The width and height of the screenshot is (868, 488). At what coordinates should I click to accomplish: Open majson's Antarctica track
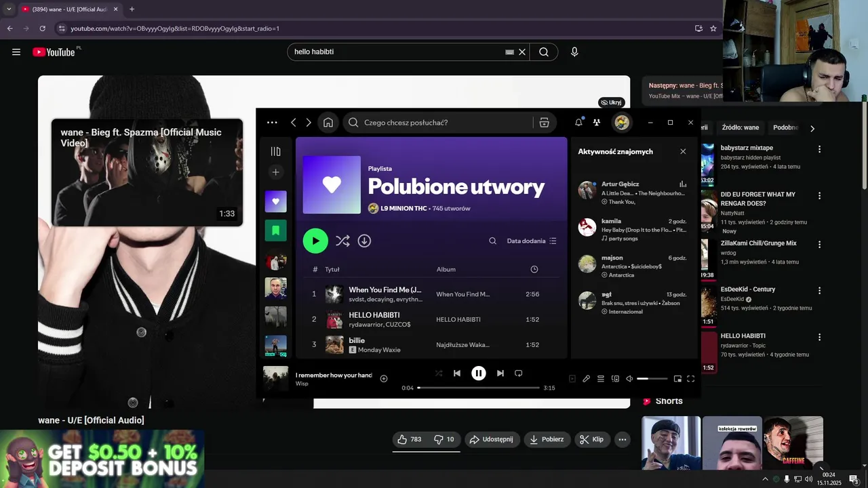point(633,266)
